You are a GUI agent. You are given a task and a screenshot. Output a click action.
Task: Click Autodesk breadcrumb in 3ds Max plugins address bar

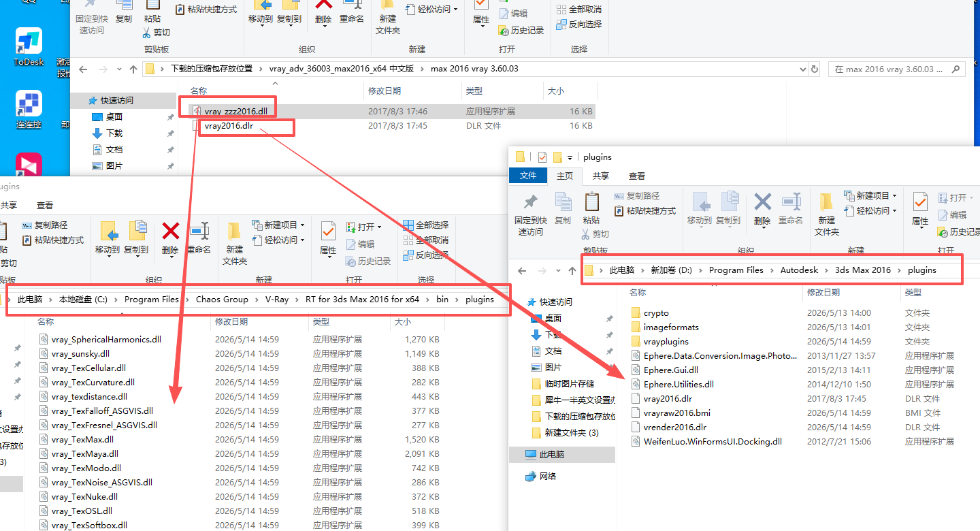pos(799,270)
